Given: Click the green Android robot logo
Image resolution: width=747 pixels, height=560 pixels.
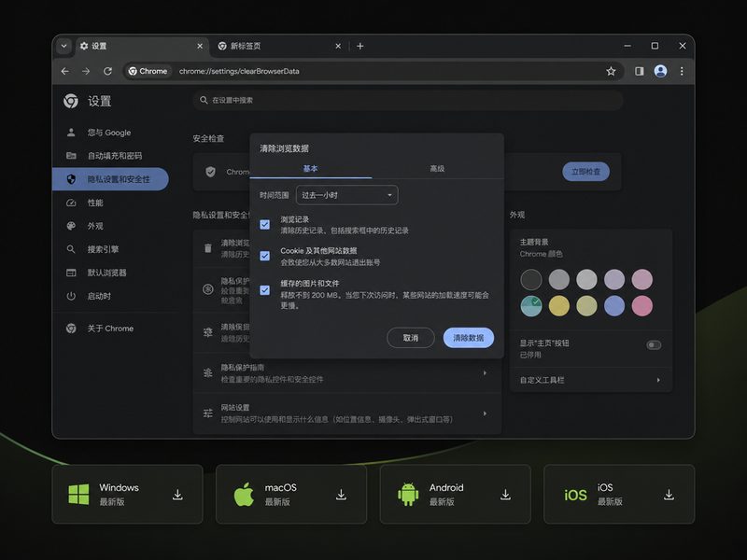Looking at the screenshot, I should [x=408, y=495].
